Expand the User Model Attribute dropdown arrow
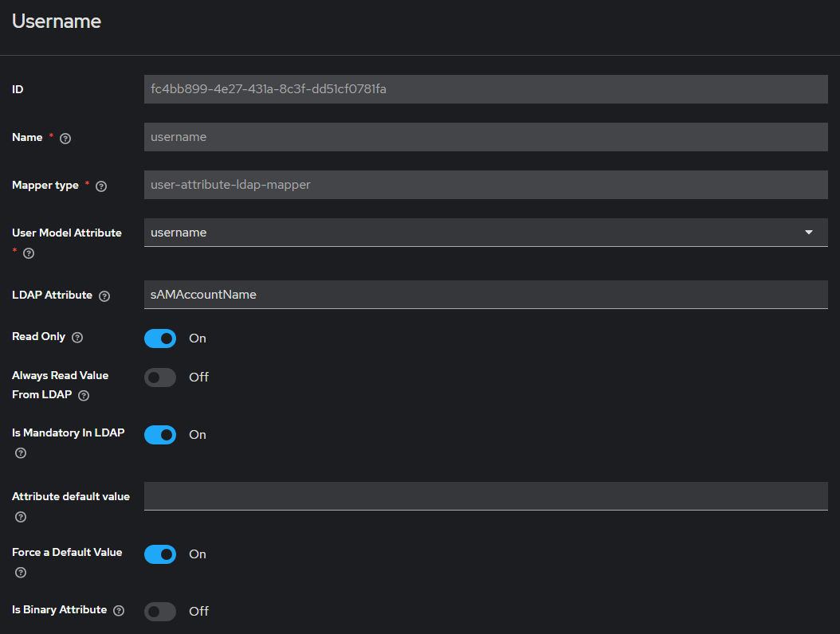840x634 pixels. click(809, 233)
